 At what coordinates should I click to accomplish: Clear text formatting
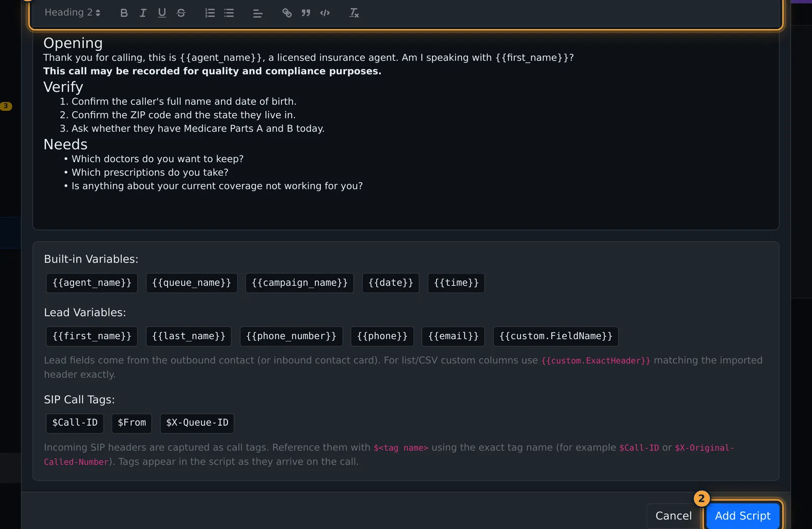pos(354,13)
